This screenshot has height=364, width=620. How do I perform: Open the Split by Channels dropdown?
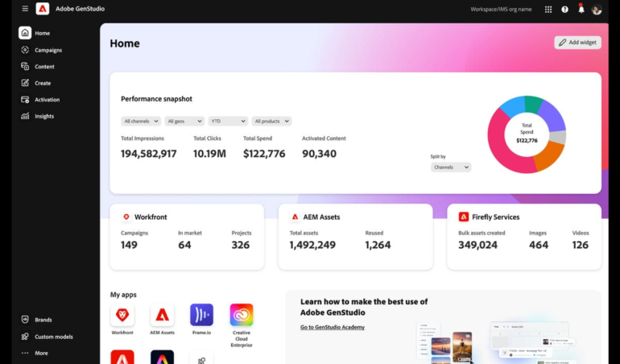pos(451,167)
